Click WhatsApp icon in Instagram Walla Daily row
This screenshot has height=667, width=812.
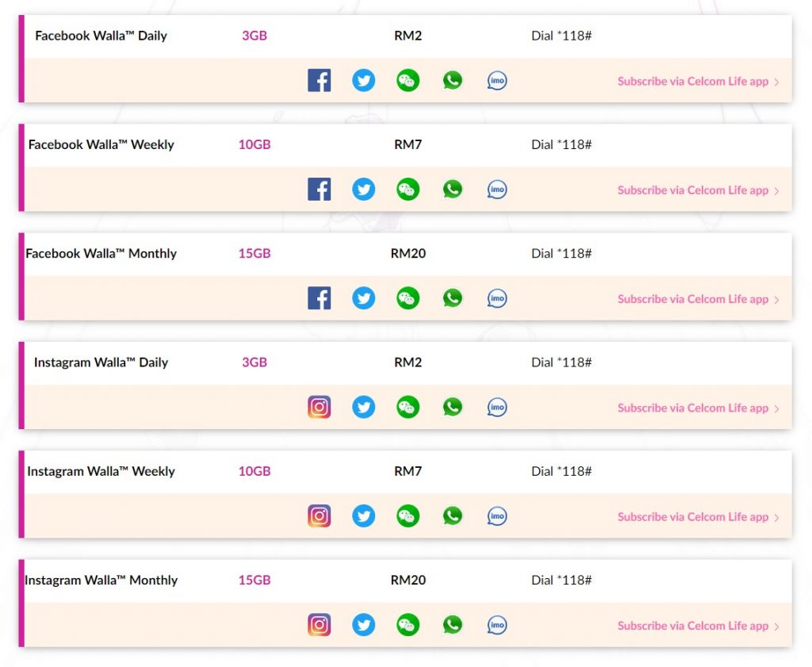(x=453, y=407)
